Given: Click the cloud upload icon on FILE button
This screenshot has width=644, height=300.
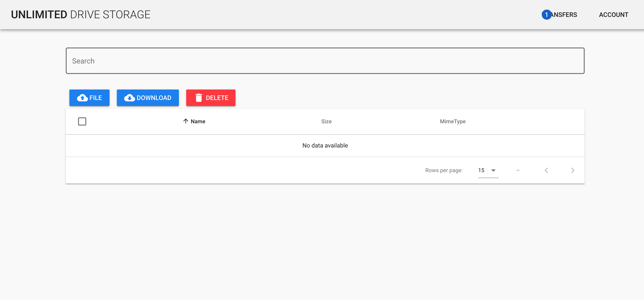Looking at the screenshot, I should click(82, 98).
